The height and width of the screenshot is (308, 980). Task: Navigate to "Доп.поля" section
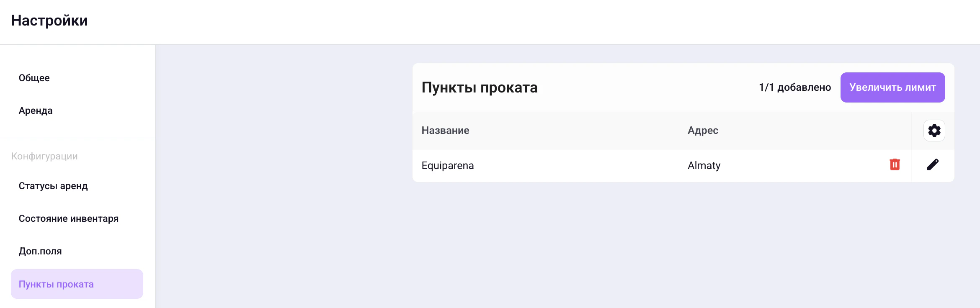[40, 251]
